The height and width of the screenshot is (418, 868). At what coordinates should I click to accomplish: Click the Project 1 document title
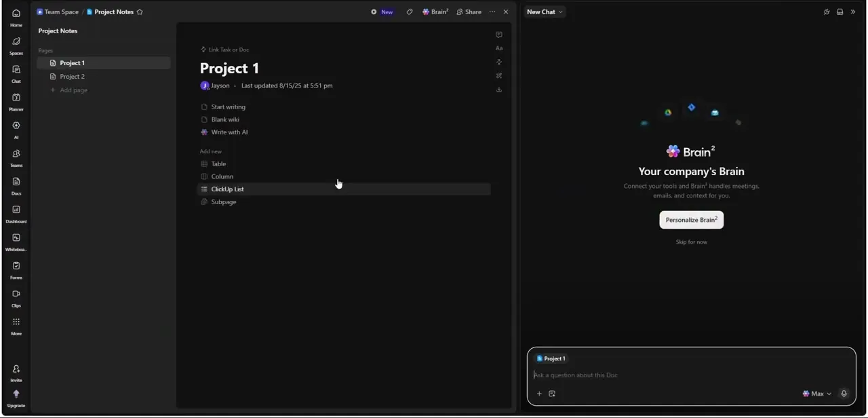229,68
